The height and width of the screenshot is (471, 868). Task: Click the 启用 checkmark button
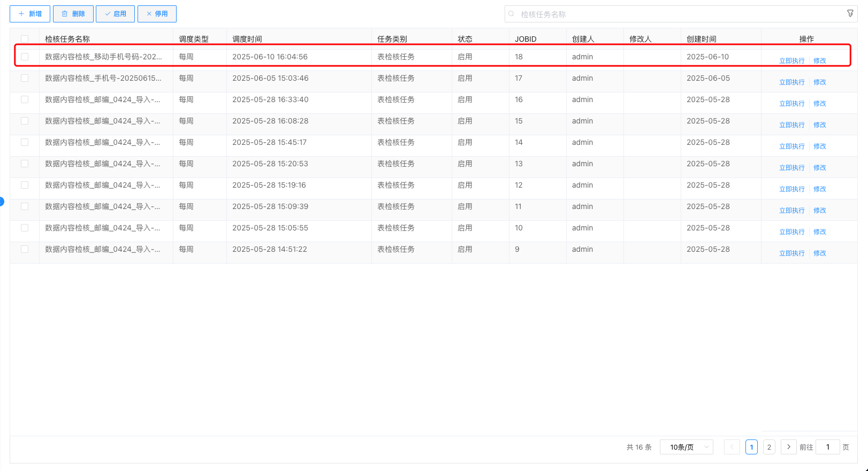point(115,14)
